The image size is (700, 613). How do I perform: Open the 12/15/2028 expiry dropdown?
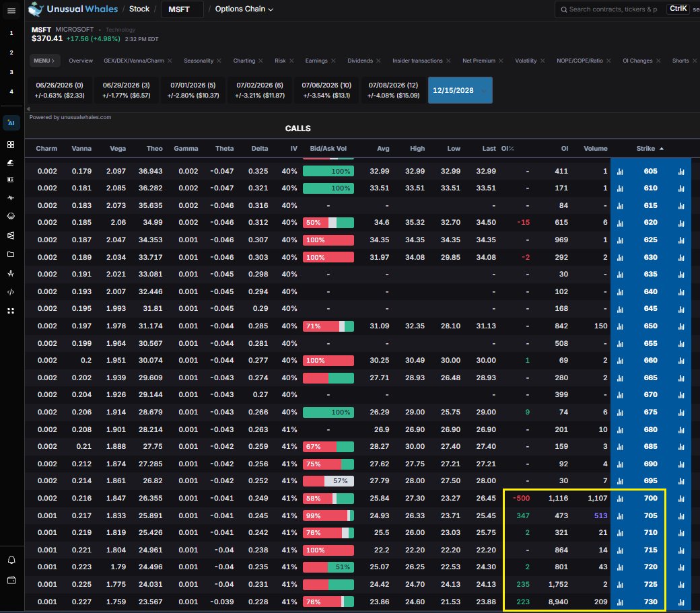(460, 90)
